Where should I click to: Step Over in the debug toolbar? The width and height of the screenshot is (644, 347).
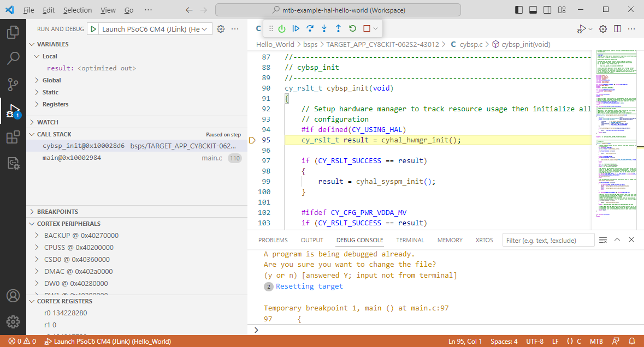(310, 28)
